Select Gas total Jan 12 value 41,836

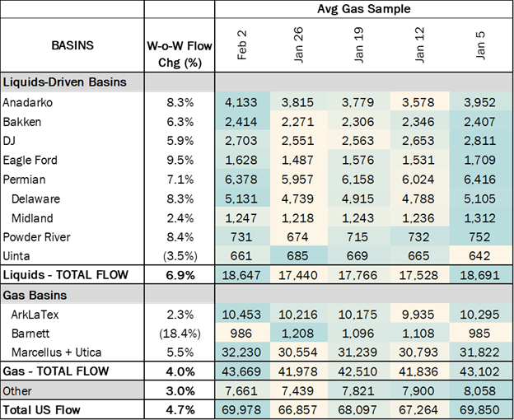tap(418, 371)
